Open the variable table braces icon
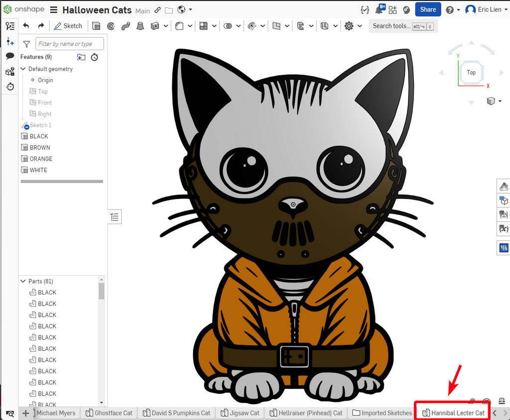 pyautogui.click(x=365, y=10)
